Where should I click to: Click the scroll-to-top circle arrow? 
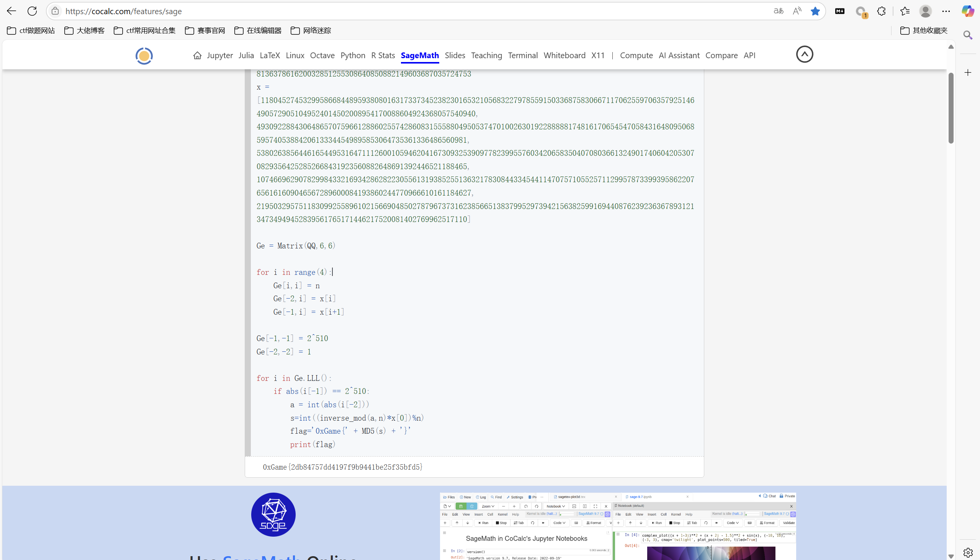805,54
